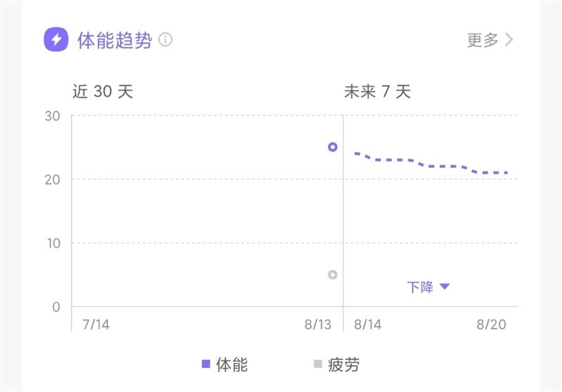Open the info icon beside 体能趋势
Viewport: 562px width, 392px height.
(x=166, y=40)
